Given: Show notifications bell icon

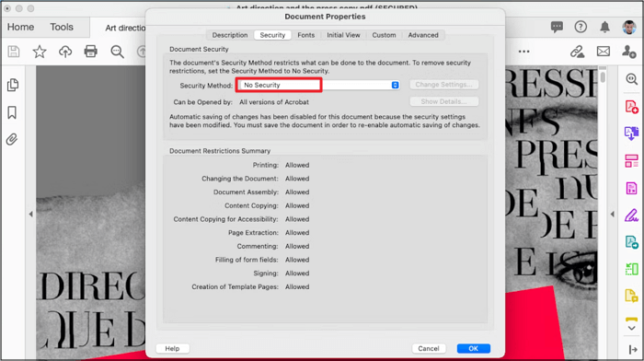Looking at the screenshot, I should click(604, 27).
